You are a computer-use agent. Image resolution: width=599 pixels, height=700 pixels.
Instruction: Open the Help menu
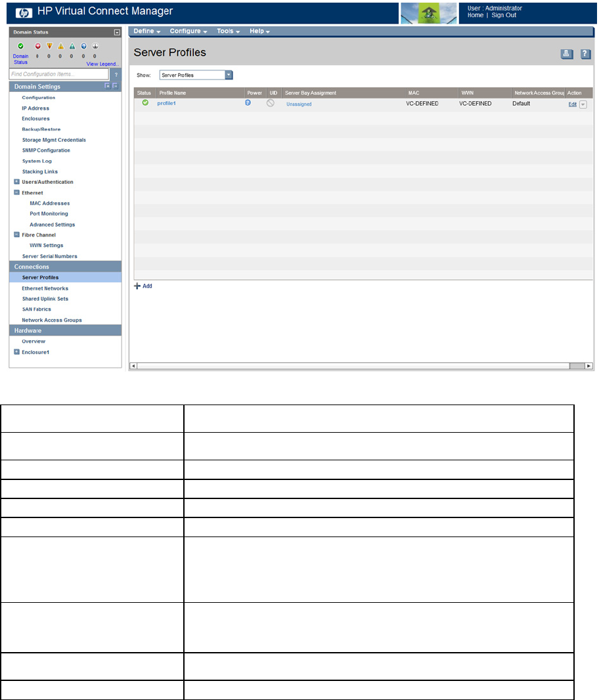(x=259, y=31)
